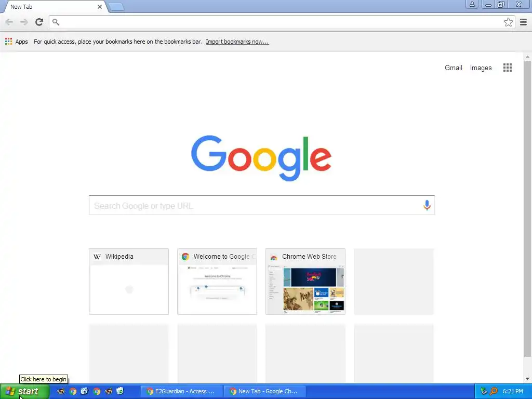The height and width of the screenshot is (399, 532).
Task: Launch the blue IE-style quick launch icon
Action: point(84,391)
